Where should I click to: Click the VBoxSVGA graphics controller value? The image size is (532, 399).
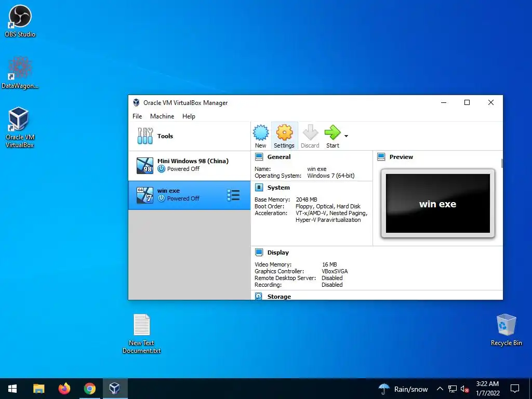pyautogui.click(x=335, y=271)
